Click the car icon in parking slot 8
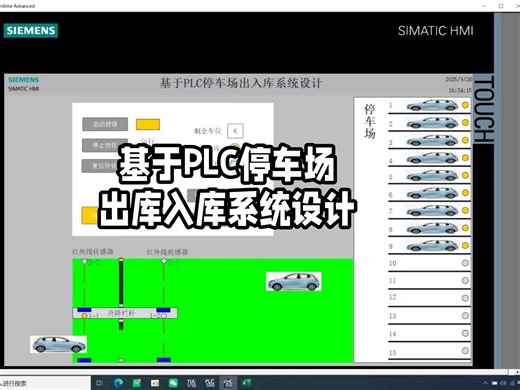 pos(433,228)
